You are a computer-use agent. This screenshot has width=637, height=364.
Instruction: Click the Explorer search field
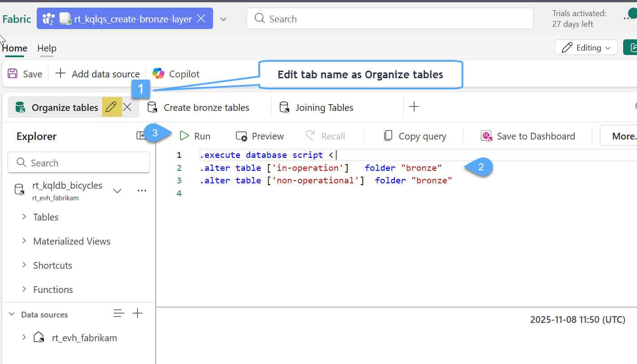tap(79, 163)
